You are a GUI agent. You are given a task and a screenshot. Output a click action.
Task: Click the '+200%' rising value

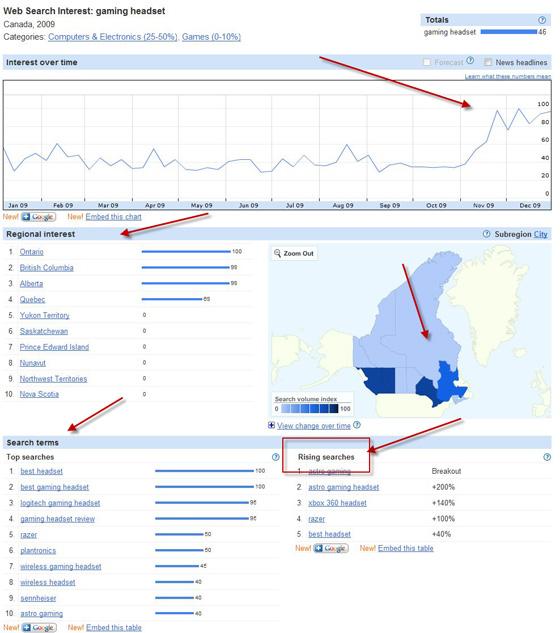[x=443, y=487]
